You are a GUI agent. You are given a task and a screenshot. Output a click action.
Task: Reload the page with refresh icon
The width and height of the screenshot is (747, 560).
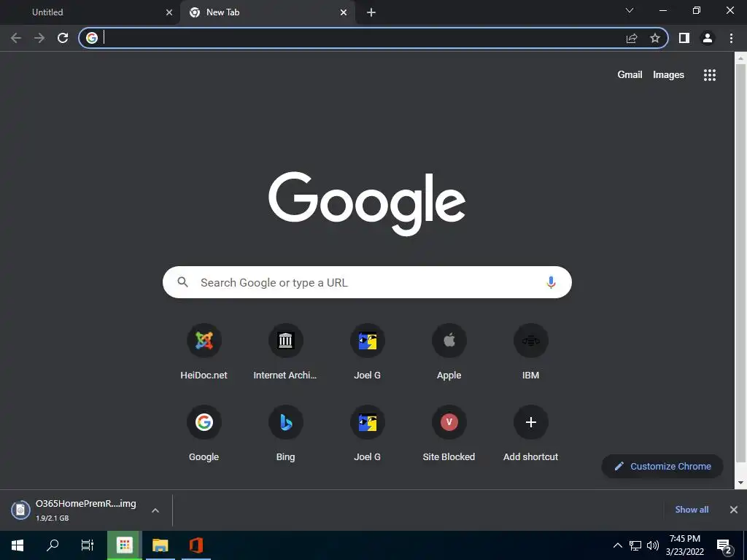tap(63, 38)
